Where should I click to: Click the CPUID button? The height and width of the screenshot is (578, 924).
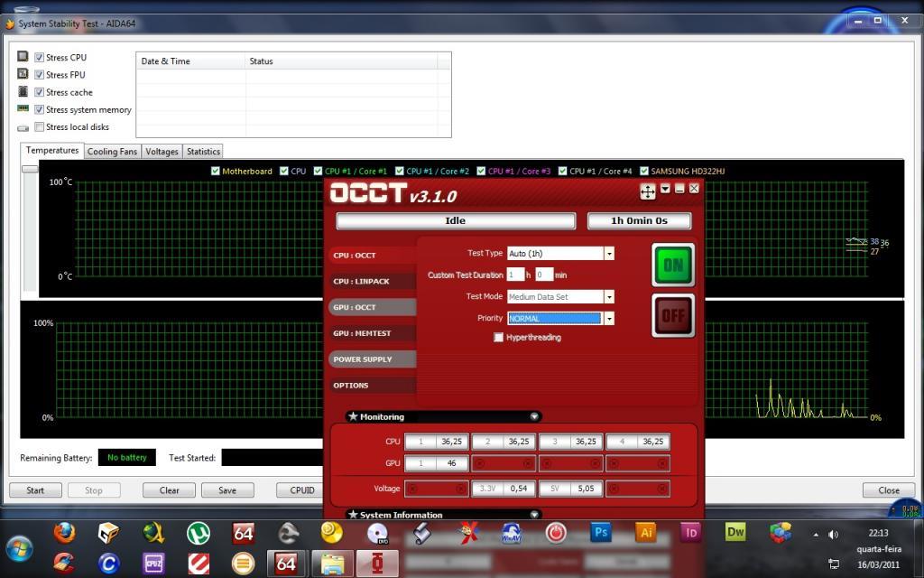[x=300, y=490]
